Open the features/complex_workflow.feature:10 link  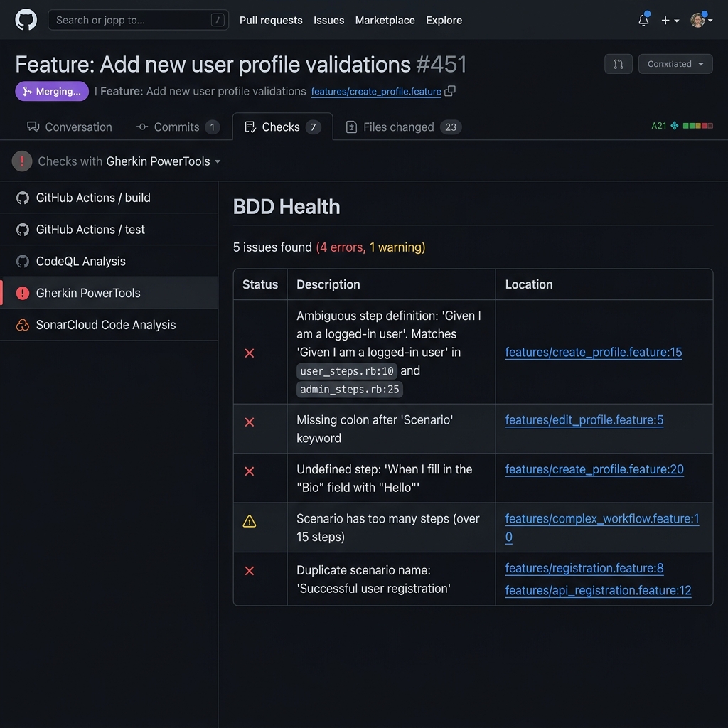pyautogui.click(x=601, y=519)
